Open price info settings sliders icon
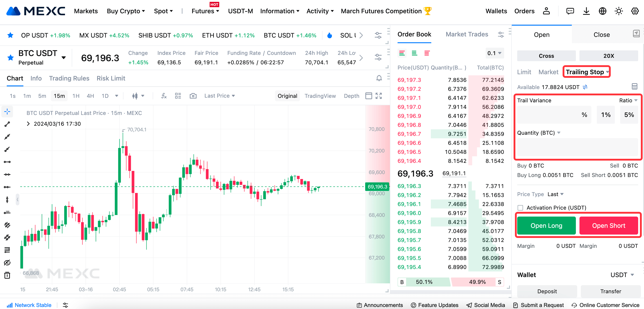 tap(378, 57)
